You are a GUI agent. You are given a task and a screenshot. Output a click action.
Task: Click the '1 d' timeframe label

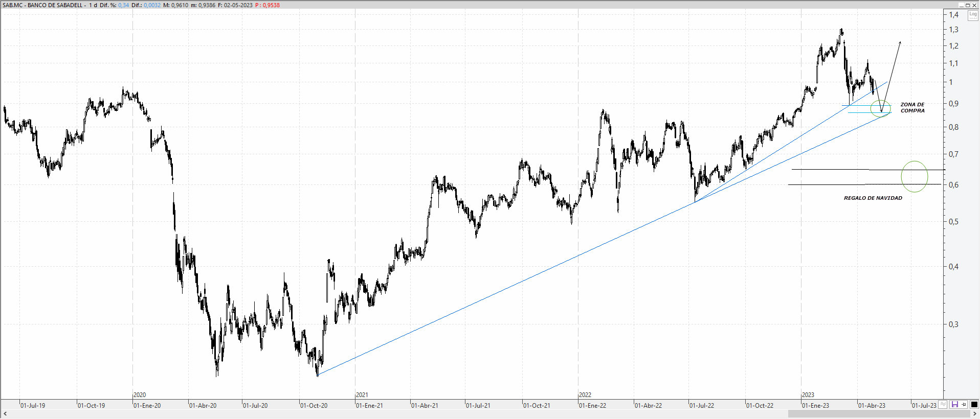pos(93,5)
